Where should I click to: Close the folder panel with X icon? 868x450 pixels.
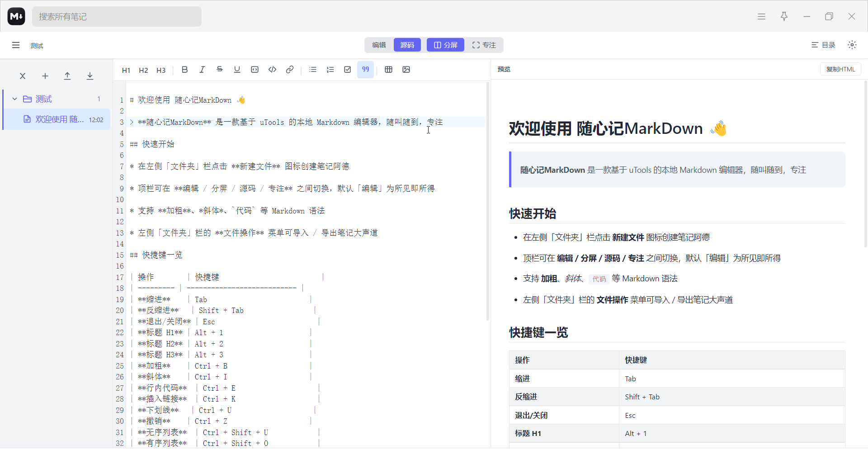(x=23, y=76)
